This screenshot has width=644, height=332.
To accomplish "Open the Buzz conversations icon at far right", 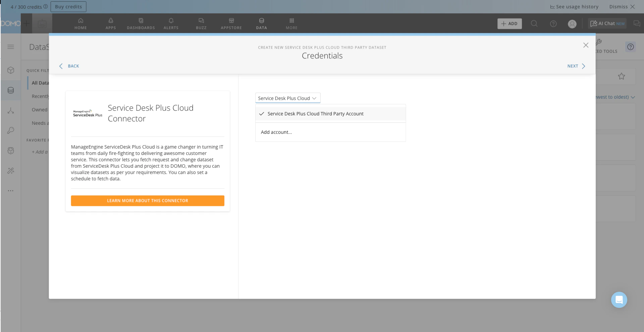I will coord(637,23).
